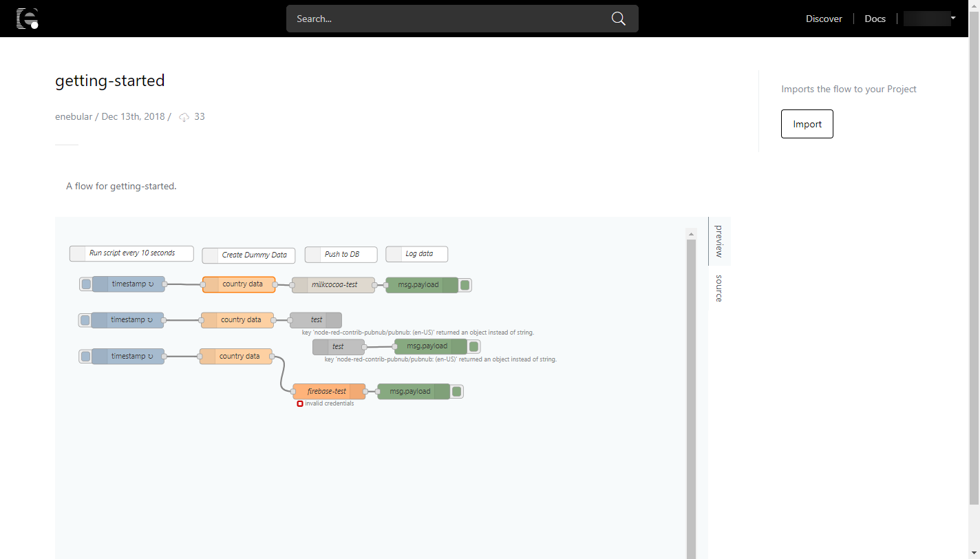Click the Import button

click(807, 124)
